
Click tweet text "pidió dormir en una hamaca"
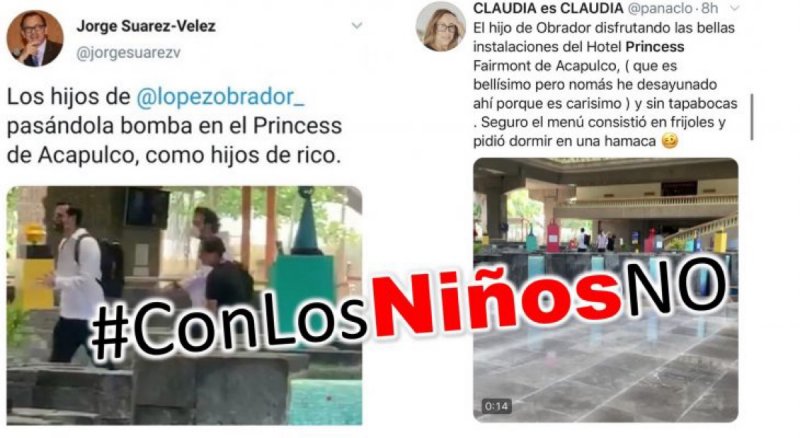[x=564, y=141]
